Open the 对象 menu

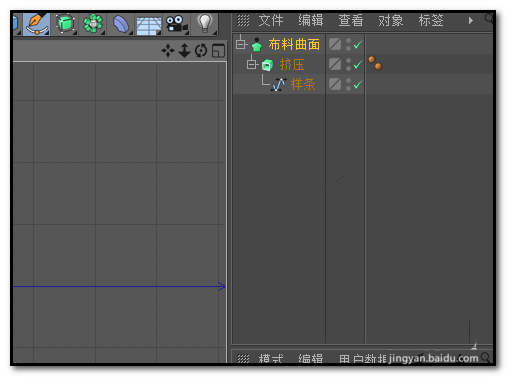point(391,20)
